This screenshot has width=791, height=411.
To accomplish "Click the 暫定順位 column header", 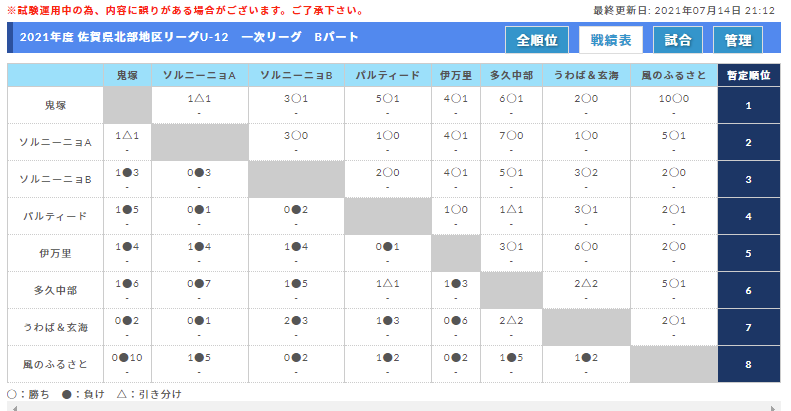I will (x=749, y=75).
